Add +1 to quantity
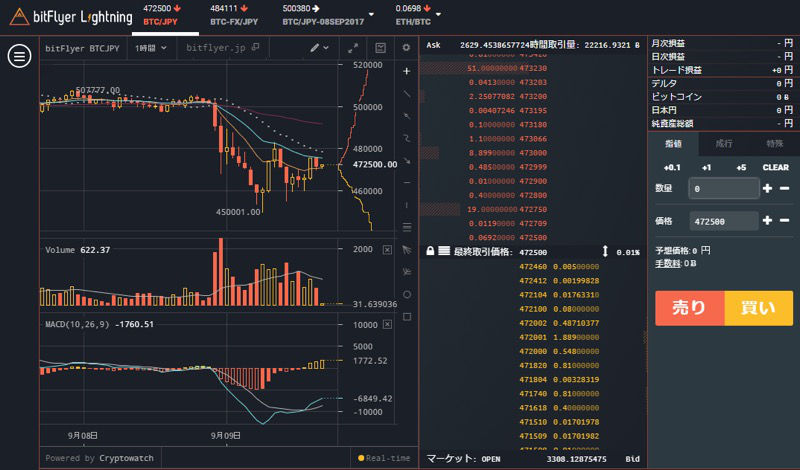 tap(706, 167)
